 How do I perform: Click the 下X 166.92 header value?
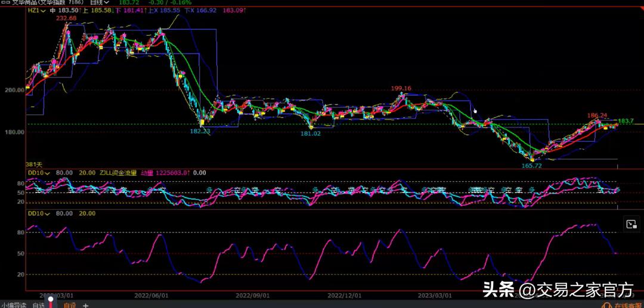coord(200,10)
